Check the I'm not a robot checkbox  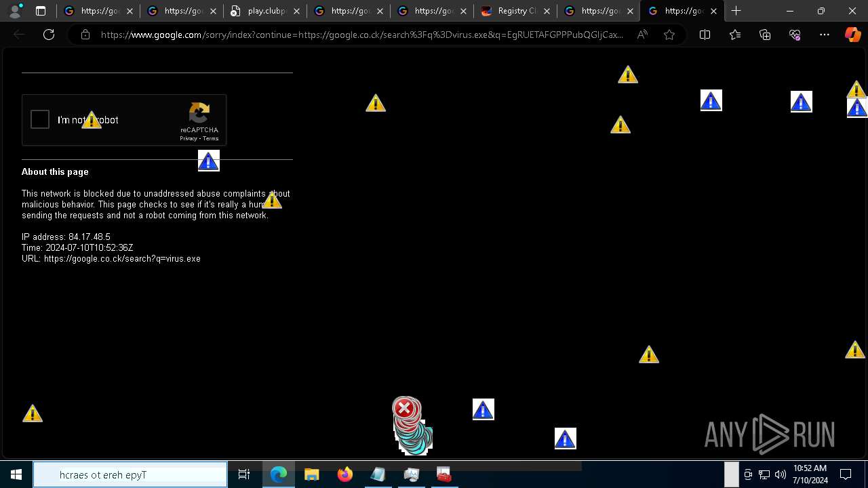(40, 120)
